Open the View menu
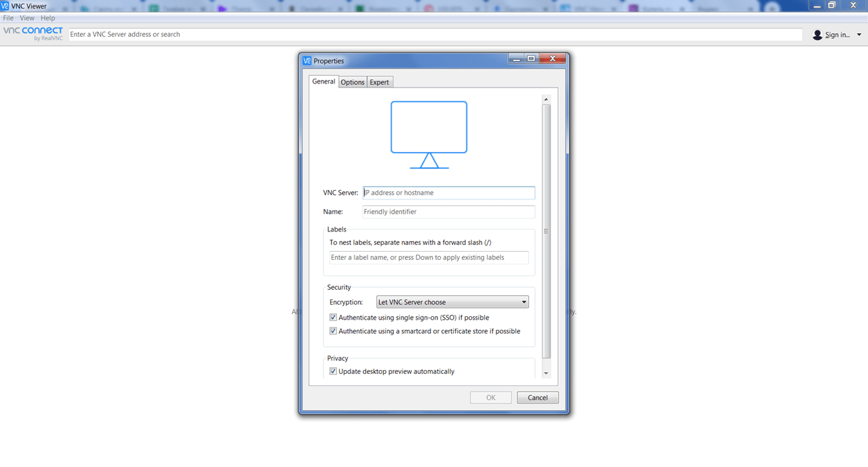Viewport: 868px width, 467px height. [27, 18]
